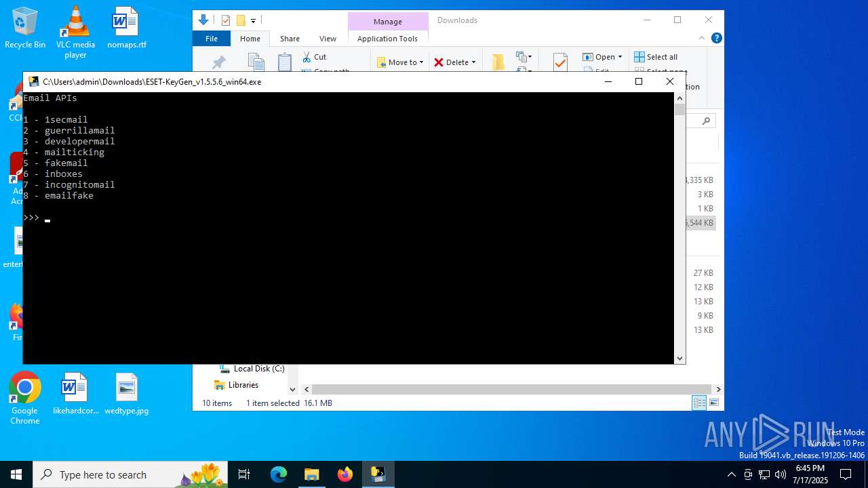Click horizontal scrollbar right arrow in Explorer
Screen dimensions: 868x488
click(718, 389)
